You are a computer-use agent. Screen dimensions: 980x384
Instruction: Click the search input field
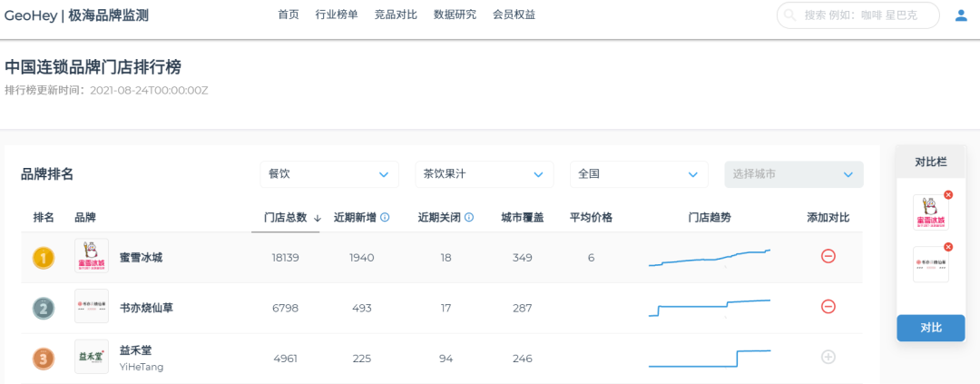pyautogui.click(x=858, y=15)
